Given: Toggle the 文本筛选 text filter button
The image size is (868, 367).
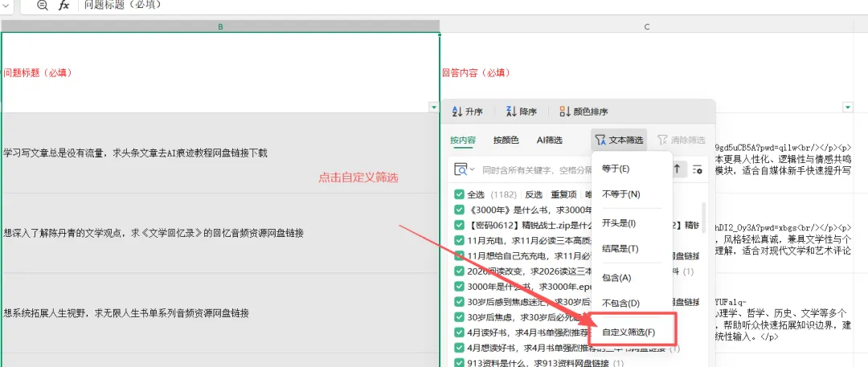Looking at the screenshot, I should click(x=618, y=140).
